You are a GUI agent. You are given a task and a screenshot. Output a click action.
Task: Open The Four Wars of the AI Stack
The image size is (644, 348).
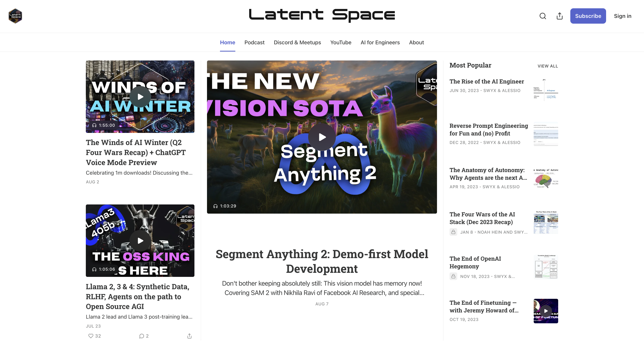click(482, 218)
